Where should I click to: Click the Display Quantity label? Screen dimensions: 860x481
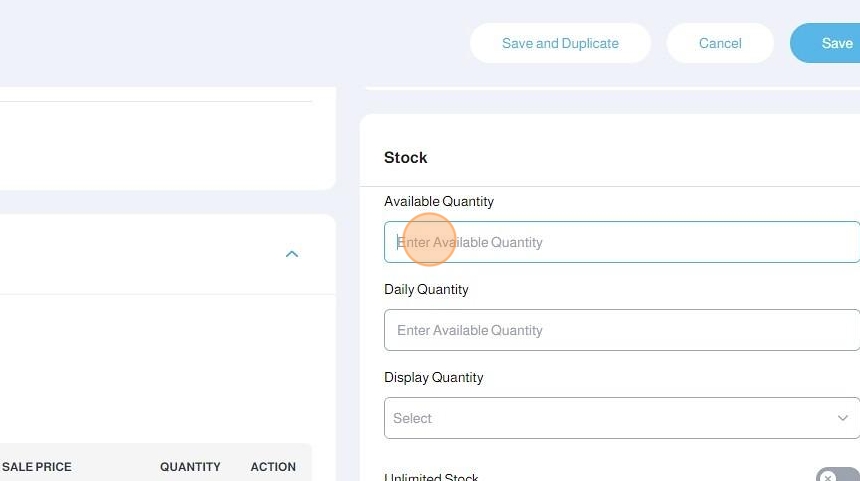[x=434, y=377]
